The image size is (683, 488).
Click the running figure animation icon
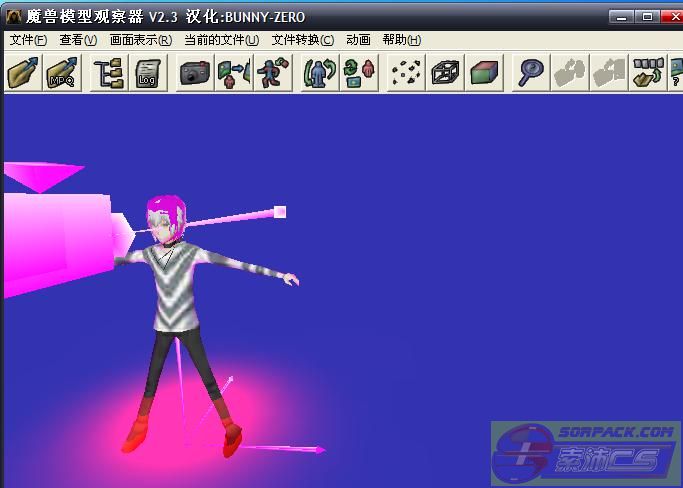pyautogui.click(x=273, y=73)
